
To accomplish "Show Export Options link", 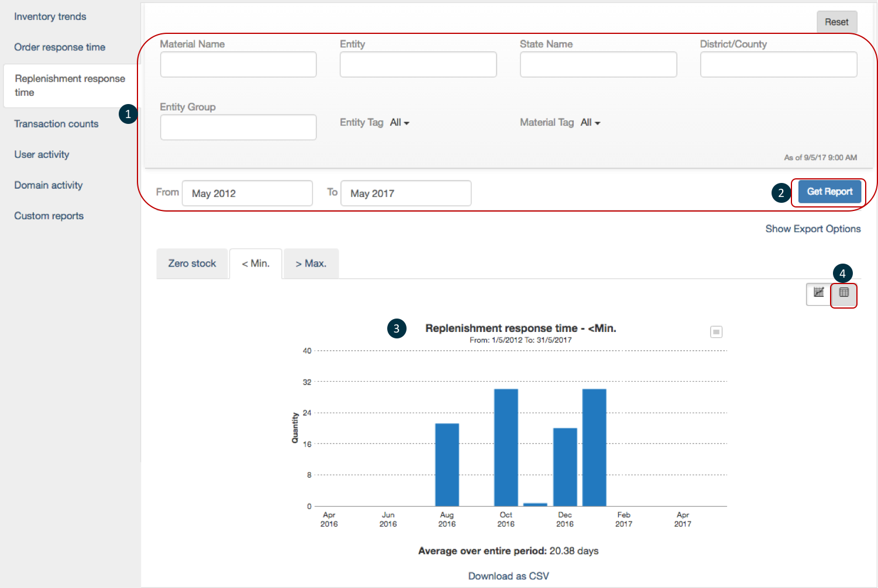I will click(x=813, y=229).
